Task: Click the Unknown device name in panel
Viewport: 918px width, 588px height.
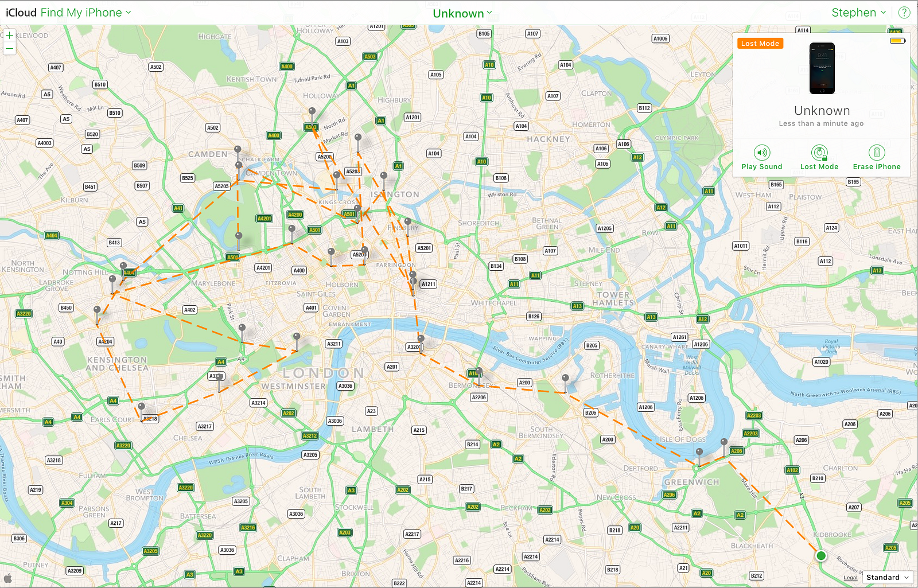Action: click(x=822, y=111)
